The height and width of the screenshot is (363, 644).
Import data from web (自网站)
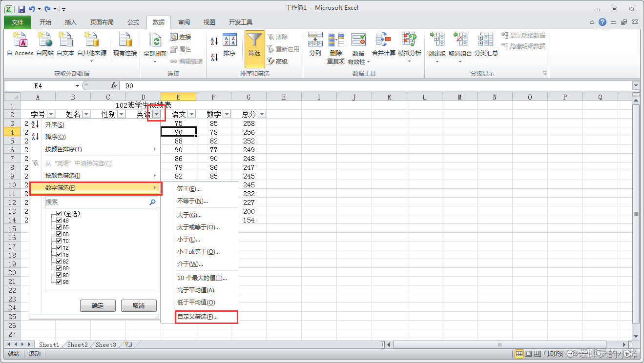tap(45, 45)
